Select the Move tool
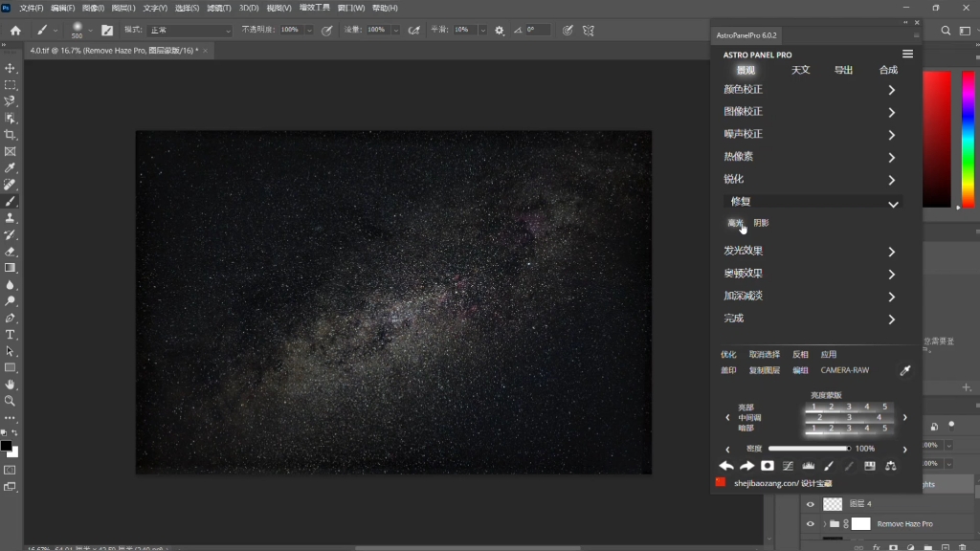The width and height of the screenshot is (980, 551). tap(10, 68)
